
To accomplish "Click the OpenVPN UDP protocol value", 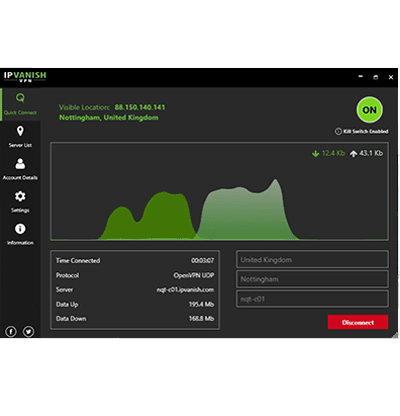I will [194, 275].
